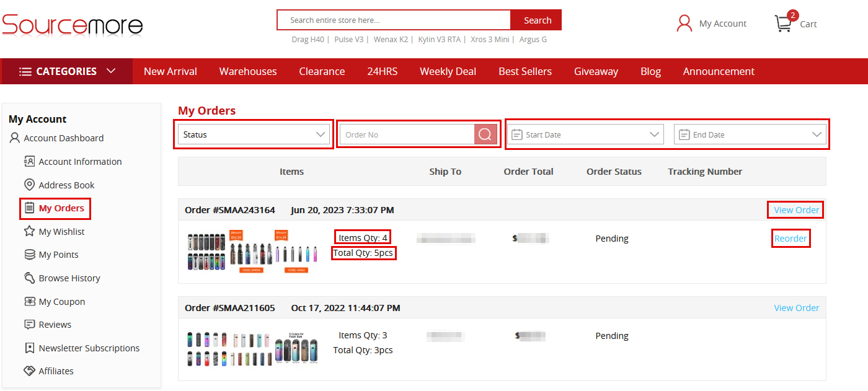Click the Reorder link on the first order
The image size is (868, 391).
790,239
